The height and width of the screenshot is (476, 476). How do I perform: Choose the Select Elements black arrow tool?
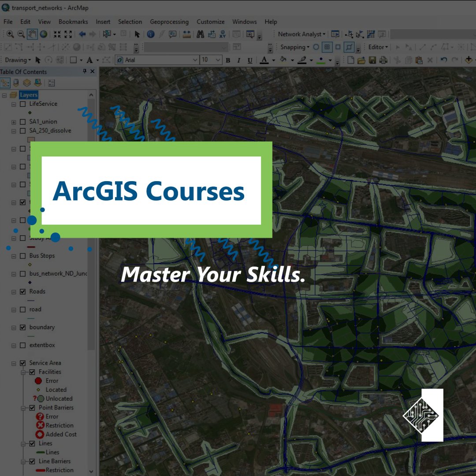click(137, 34)
